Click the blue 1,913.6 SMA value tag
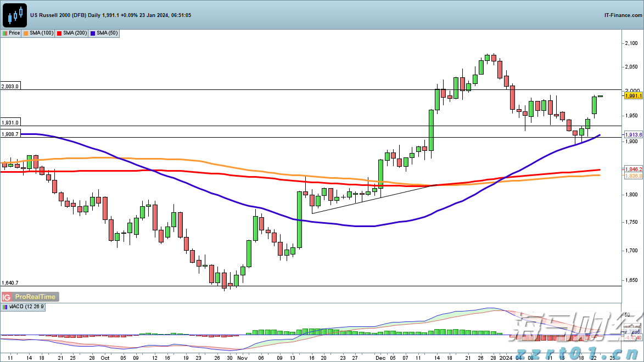644x362 pixels. (x=633, y=134)
